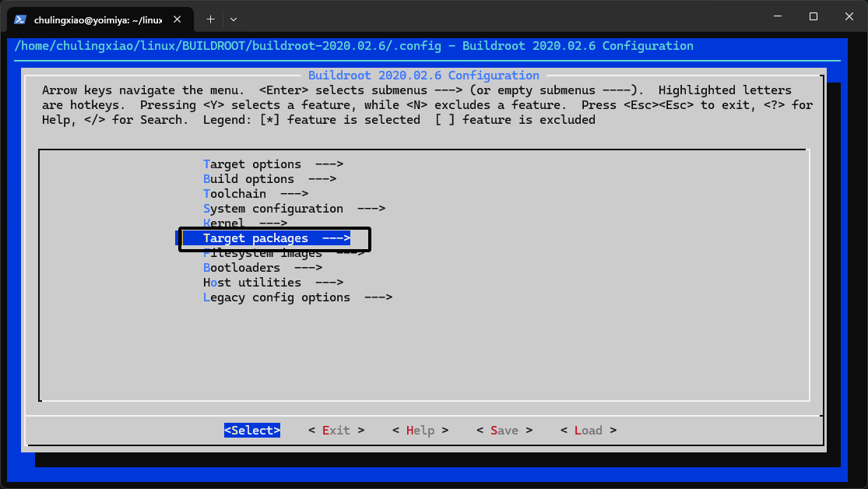Close the chulingxiao@yoimiya terminal tab

(177, 19)
